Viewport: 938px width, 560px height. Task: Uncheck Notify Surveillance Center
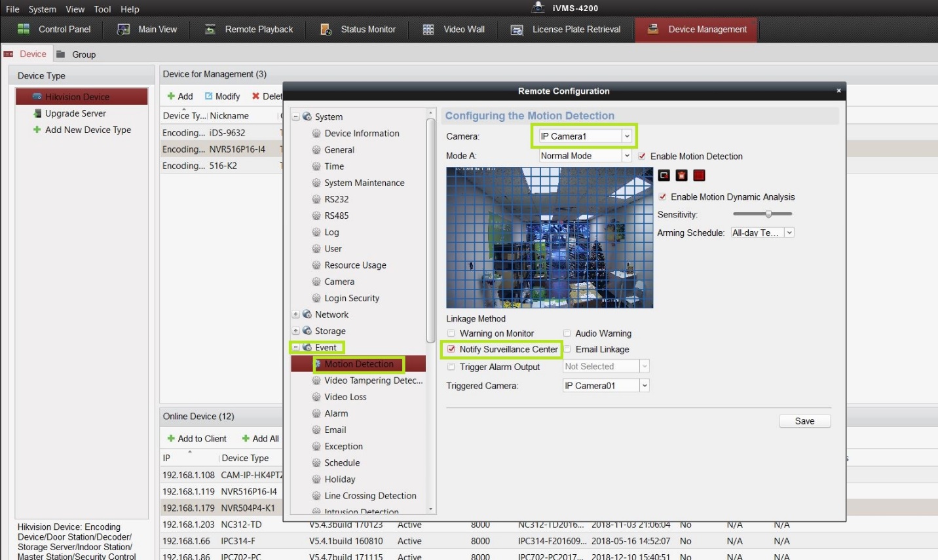click(x=451, y=349)
